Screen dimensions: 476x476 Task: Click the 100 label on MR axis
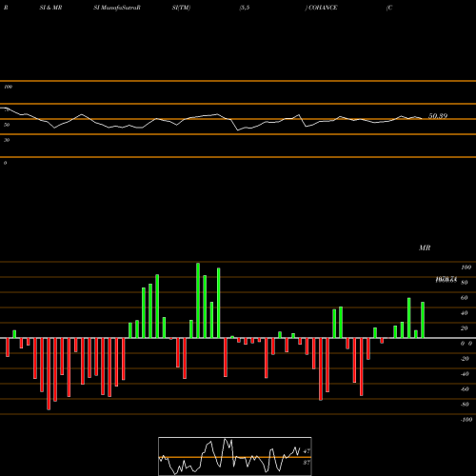click(466, 268)
